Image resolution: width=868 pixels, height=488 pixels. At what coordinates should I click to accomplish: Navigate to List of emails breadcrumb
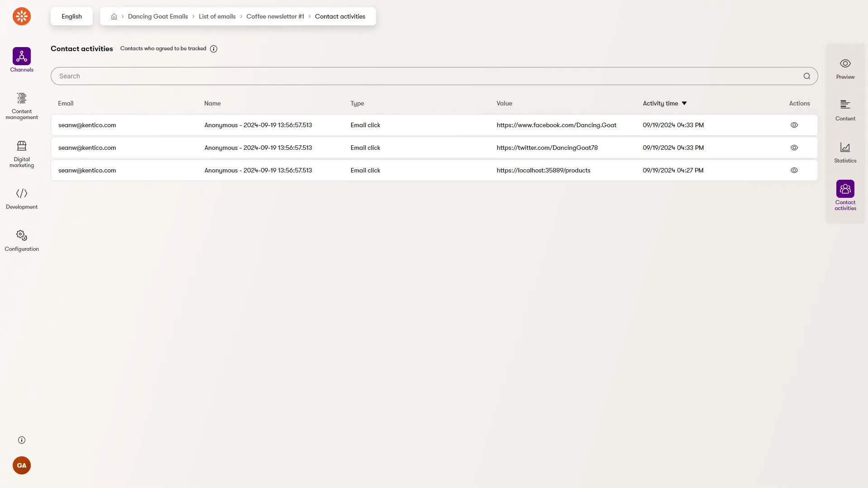pos(217,16)
